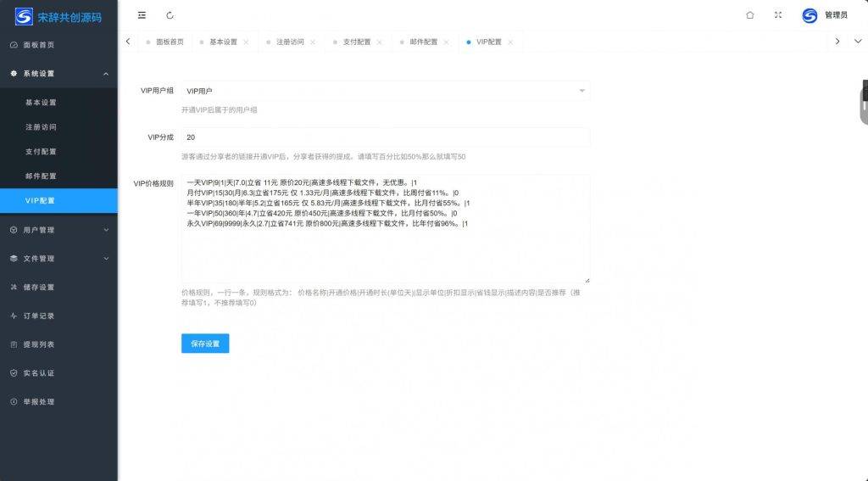Click the 订单记录 sidebar icon
This screenshot has width=868, height=481.
[14, 316]
